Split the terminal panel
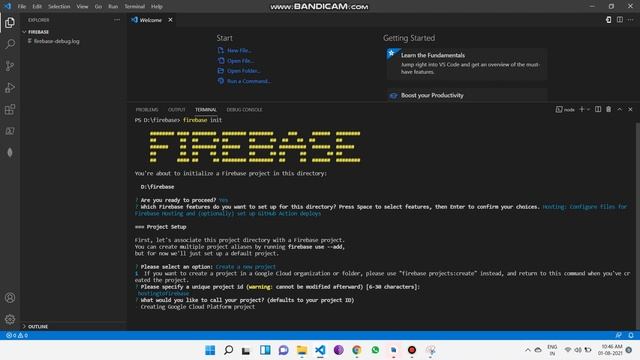 click(x=598, y=109)
